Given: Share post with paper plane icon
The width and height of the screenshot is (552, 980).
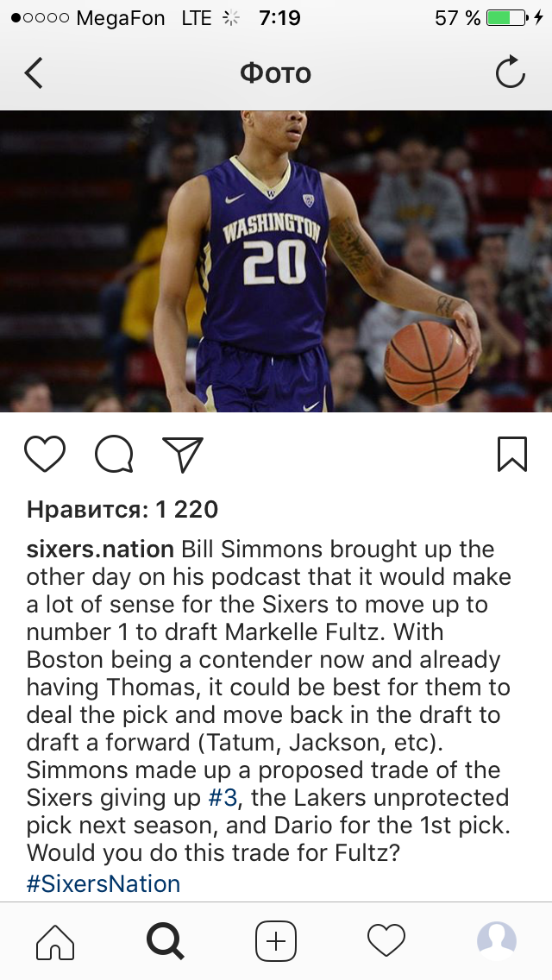Looking at the screenshot, I should [183, 454].
